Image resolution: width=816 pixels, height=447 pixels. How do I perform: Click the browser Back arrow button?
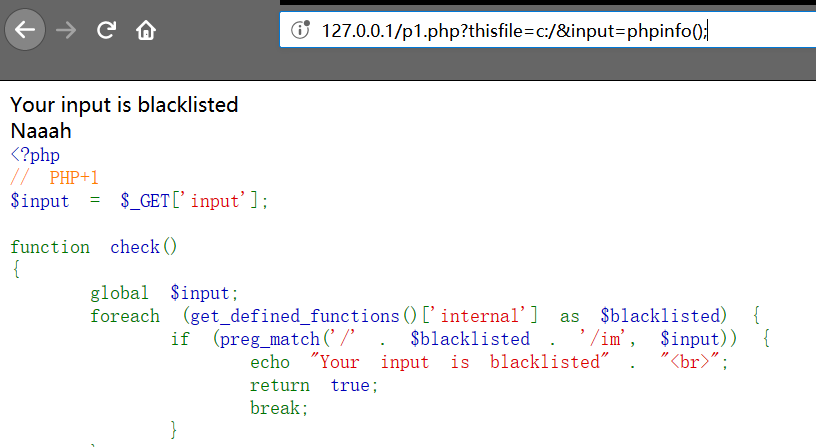(x=25, y=30)
